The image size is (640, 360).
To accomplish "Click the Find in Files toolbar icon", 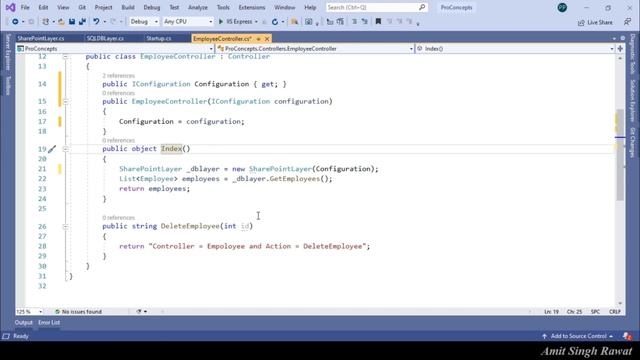I will 294,22.
